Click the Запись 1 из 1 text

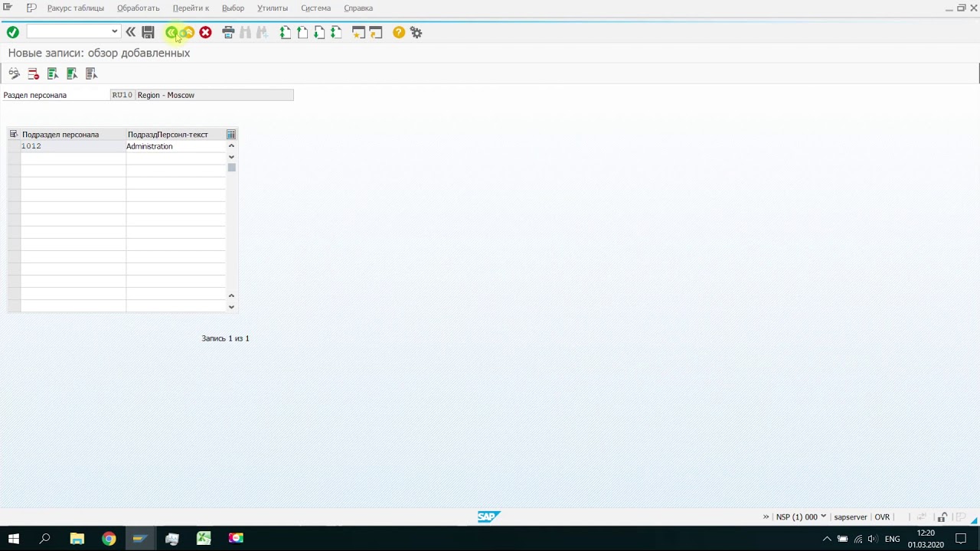coord(225,338)
